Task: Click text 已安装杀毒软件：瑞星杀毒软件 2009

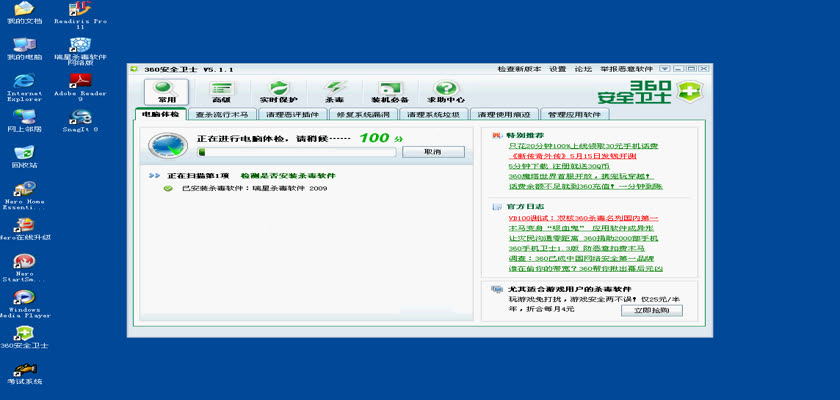Action: 254,188
